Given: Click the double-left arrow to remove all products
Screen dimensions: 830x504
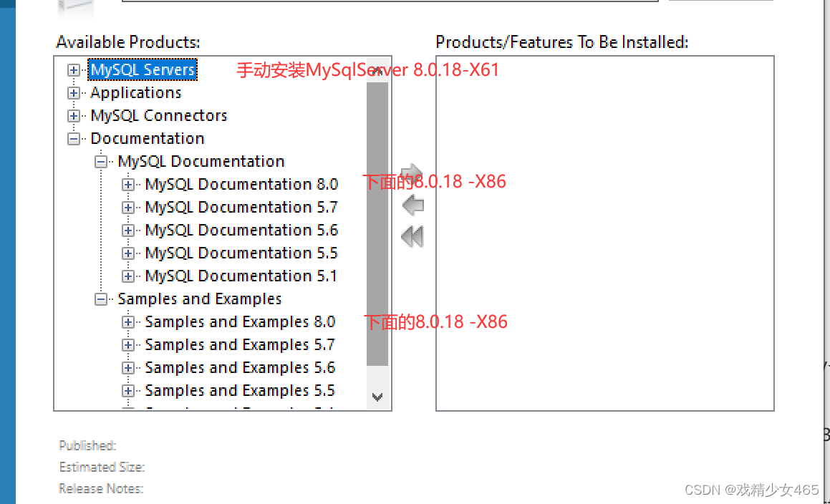Looking at the screenshot, I should [412, 236].
